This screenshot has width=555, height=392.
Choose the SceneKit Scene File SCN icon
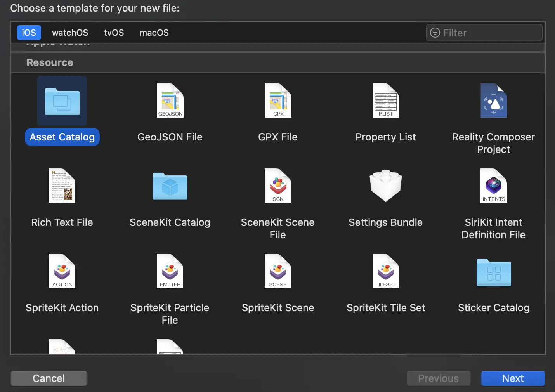(x=278, y=186)
